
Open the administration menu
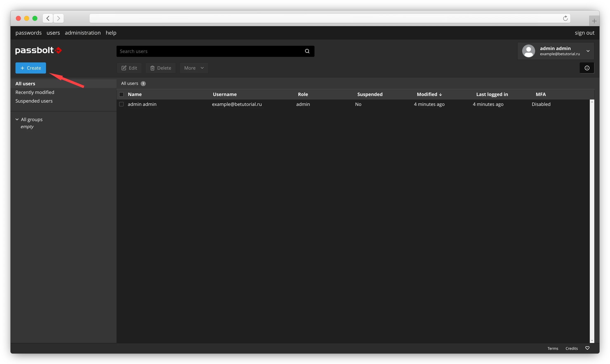coord(83,33)
